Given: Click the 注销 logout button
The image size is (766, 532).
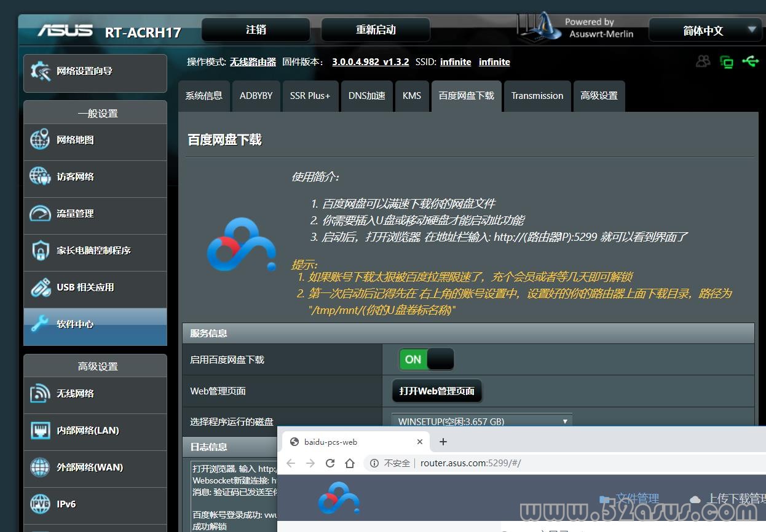Looking at the screenshot, I should pyautogui.click(x=256, y=29).
